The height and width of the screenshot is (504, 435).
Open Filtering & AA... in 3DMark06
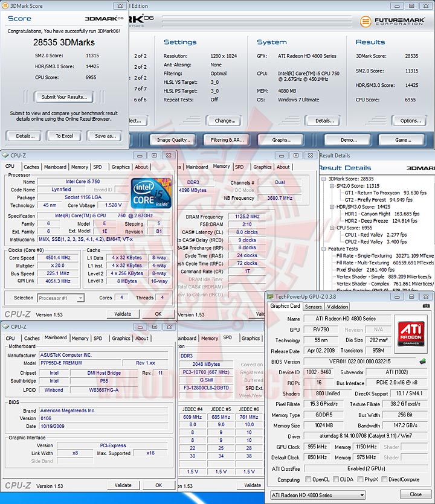227,140
